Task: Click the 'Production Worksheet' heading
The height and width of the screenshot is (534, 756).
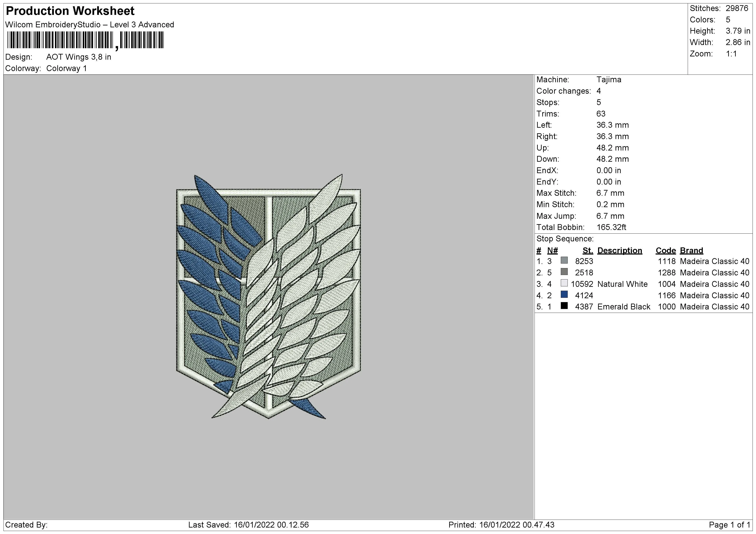Action: [70, 11]
